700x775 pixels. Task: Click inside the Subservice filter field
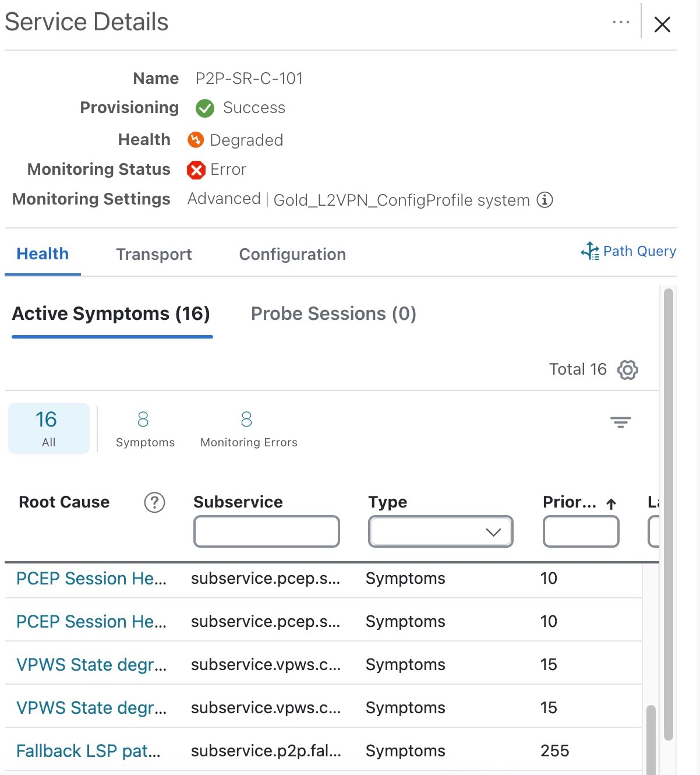pos(266,531)
